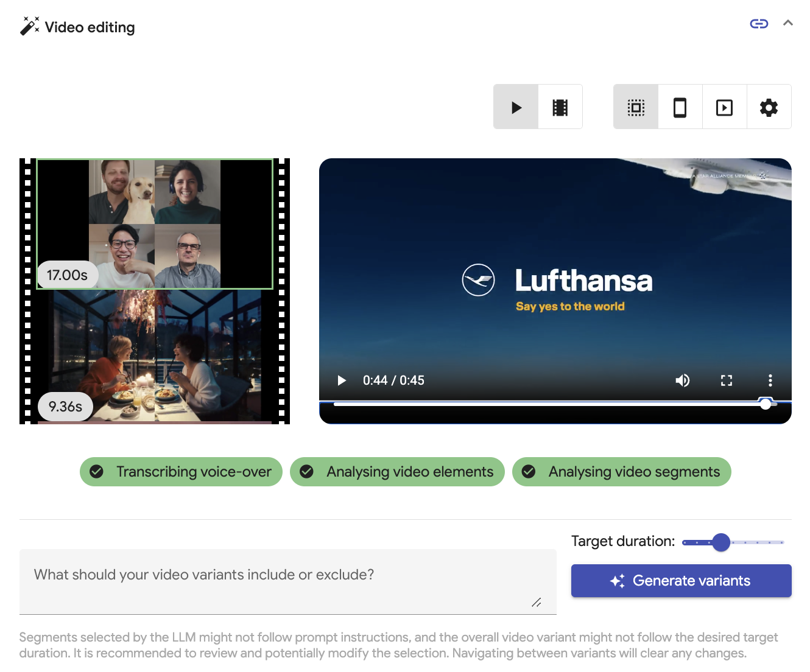Select the 17.00s video-call segment thumbnail
The image size is (810, 672).
click(155, 223)
